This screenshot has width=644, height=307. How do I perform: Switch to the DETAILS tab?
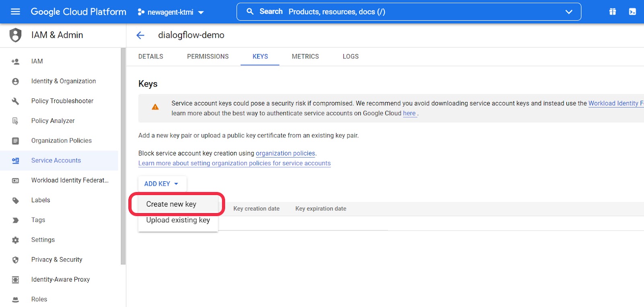(x=151, y=56)
